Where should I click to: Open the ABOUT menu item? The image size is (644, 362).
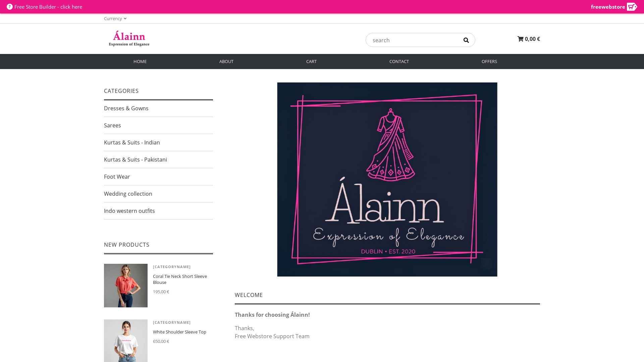(226, 61)
